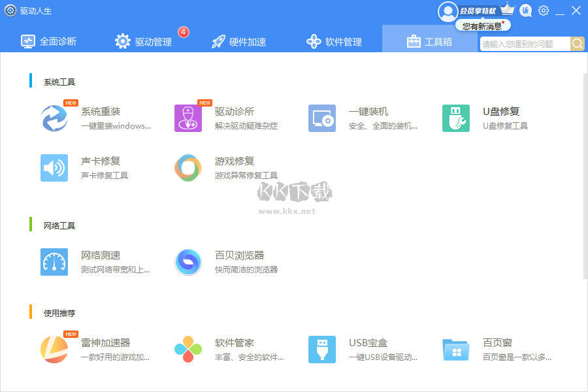Open the 声卡修复 speaker icon
The width and height of the screenshot is (588, 392).
[54, 168]
